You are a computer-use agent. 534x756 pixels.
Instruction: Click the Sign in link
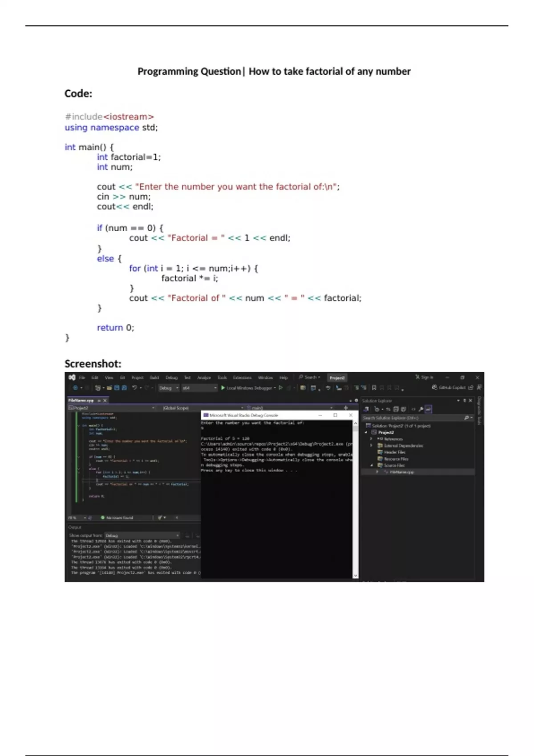click(424, 377)
